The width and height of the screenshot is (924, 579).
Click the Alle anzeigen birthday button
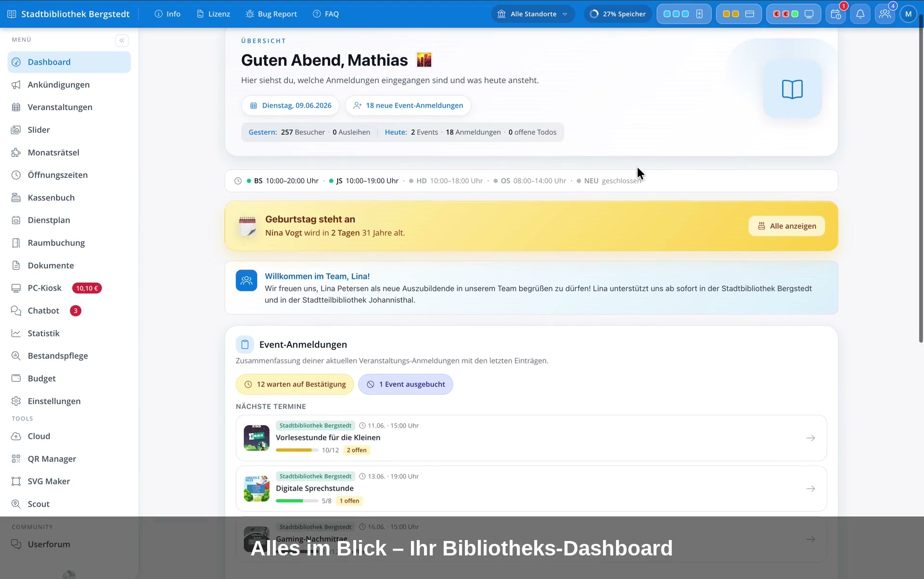(x=787, y=226)
